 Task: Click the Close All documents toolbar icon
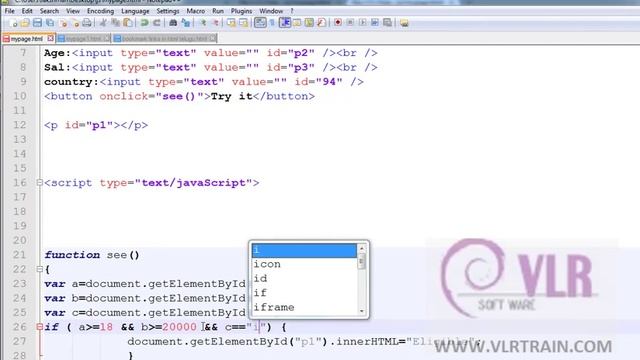(x=76, y=22)
